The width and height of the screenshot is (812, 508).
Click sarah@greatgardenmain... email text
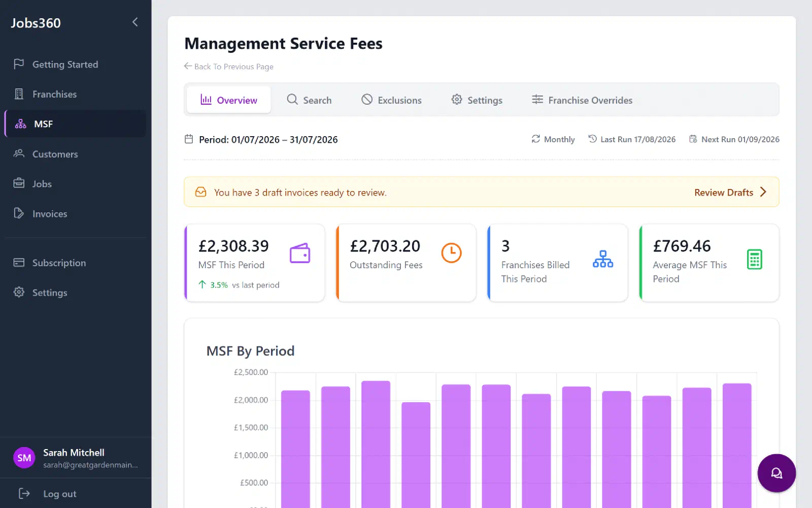(x=90, y=465)
